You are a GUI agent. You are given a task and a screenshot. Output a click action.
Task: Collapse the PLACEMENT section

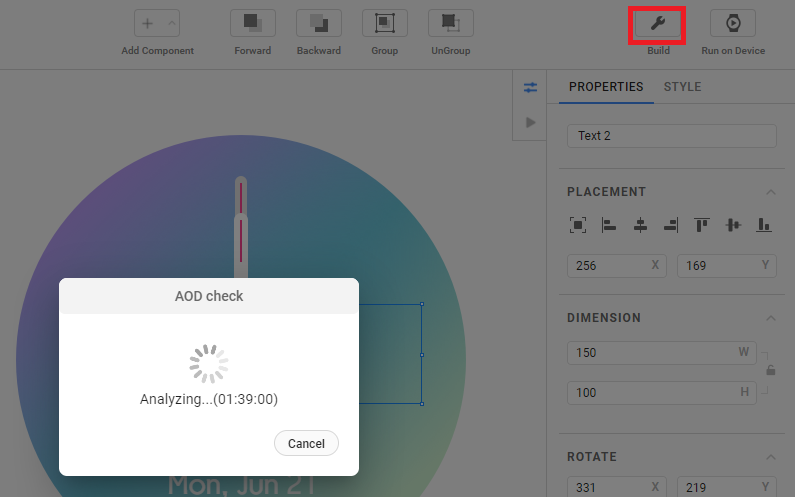click(x=771, y=192)
